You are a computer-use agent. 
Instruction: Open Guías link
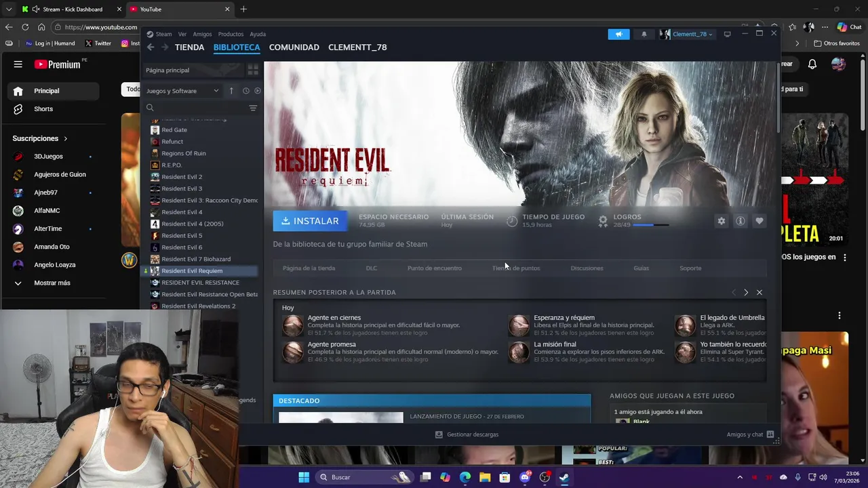point(641,268)
